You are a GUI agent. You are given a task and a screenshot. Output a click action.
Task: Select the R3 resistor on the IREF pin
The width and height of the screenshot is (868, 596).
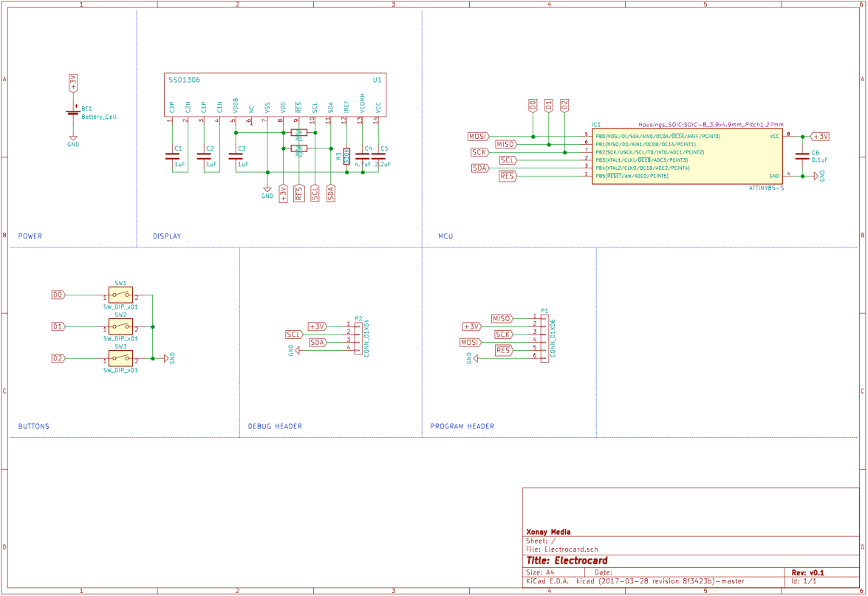[x=346, y=156]
